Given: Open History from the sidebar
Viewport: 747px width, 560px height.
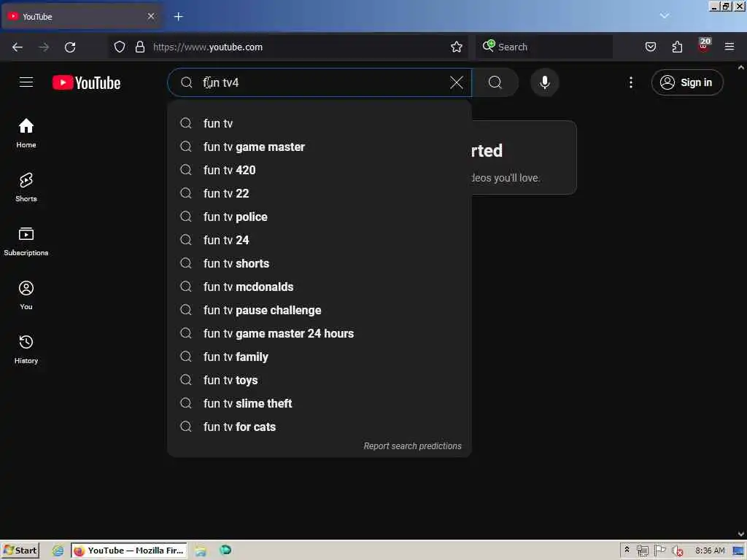Looking at the screenshot, I should tap(26, 349).
